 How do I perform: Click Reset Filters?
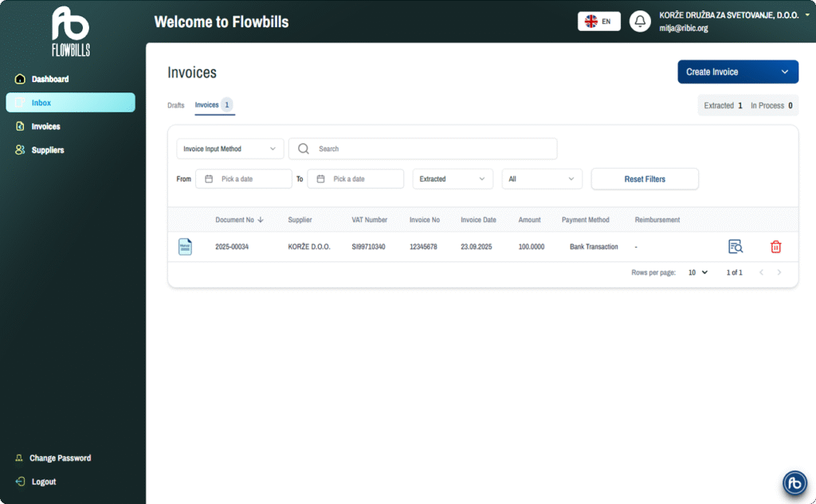(644, 178)
